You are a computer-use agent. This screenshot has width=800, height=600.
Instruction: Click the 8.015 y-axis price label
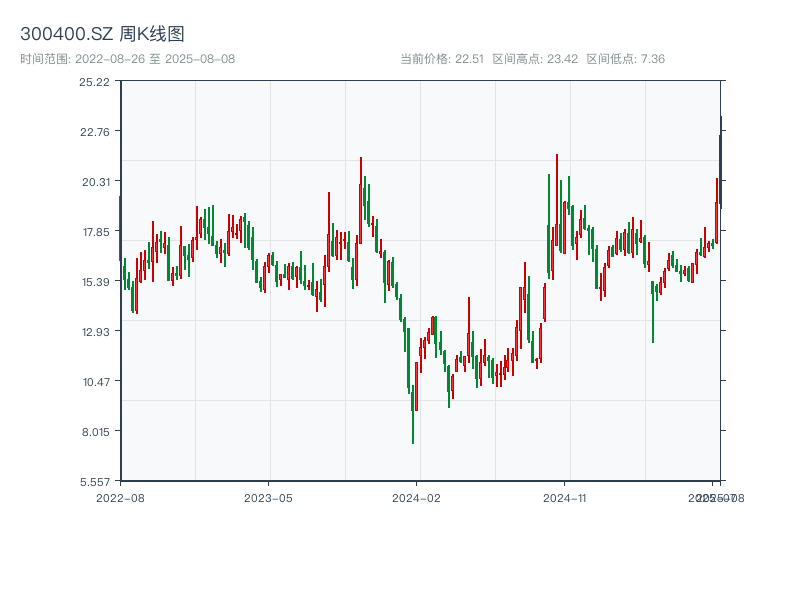coord(95,431)
